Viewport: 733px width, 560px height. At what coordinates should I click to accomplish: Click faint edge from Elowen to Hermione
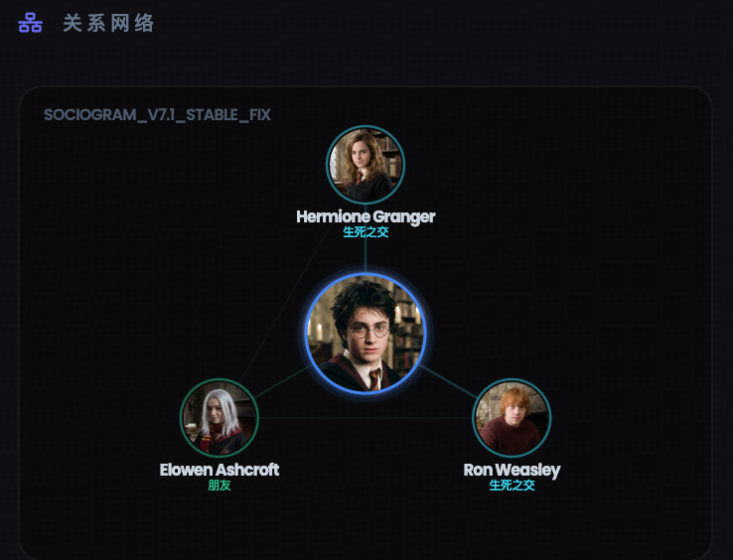(286, 303)
